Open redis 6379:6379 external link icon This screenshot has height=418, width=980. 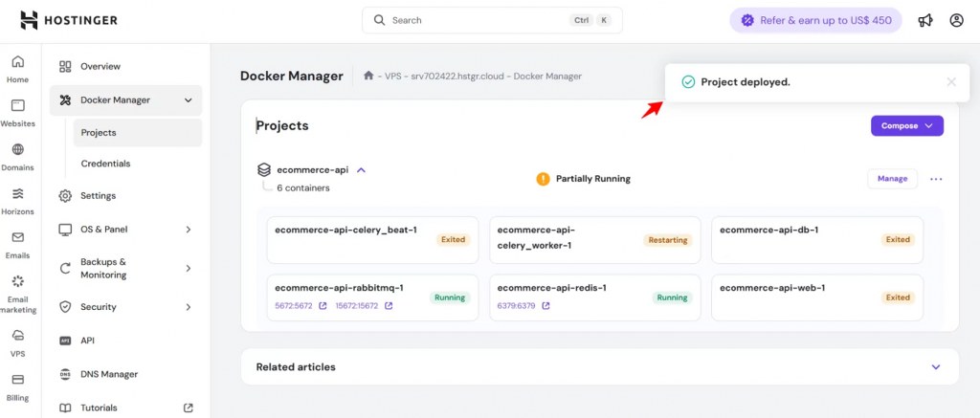point(546,306)
